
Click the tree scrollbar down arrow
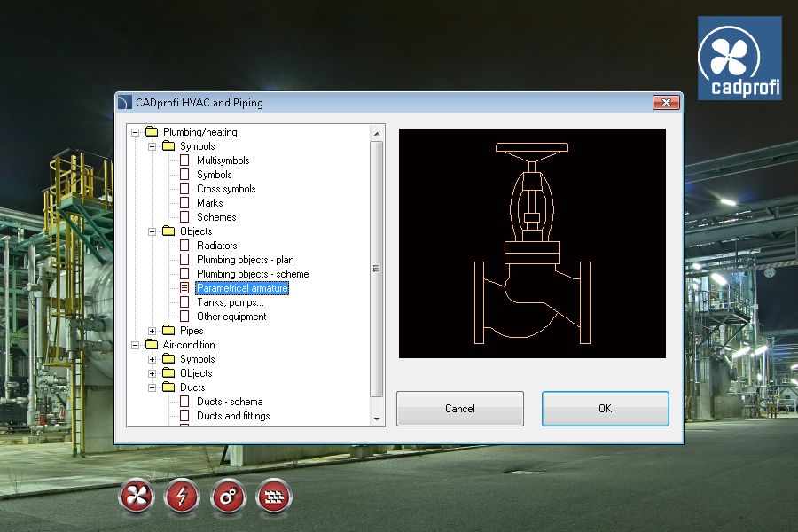coord(377,419)
